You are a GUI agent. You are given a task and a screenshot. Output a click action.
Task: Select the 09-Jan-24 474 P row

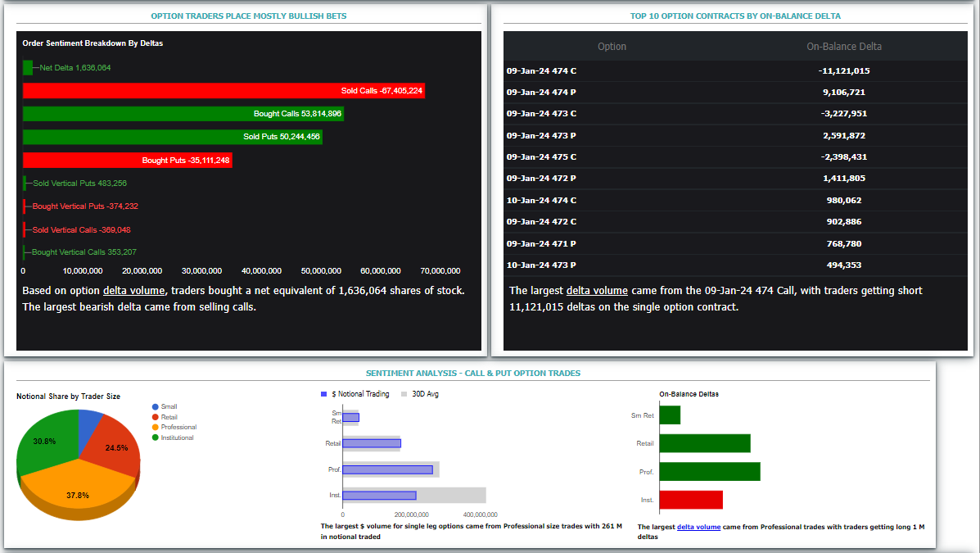(x=735, y=92)
